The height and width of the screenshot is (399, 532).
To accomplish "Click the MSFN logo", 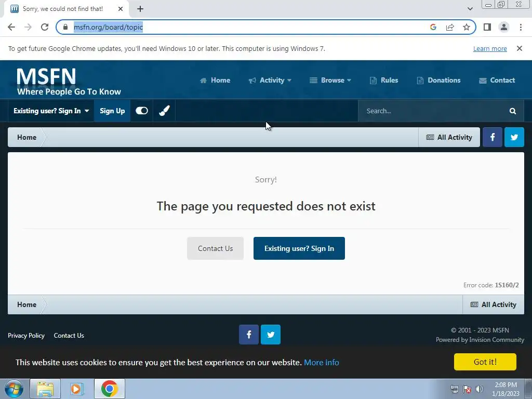I will pos(69,81).
